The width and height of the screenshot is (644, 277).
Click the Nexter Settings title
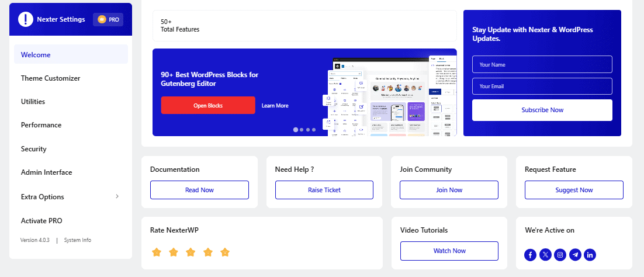click(61, 19)
